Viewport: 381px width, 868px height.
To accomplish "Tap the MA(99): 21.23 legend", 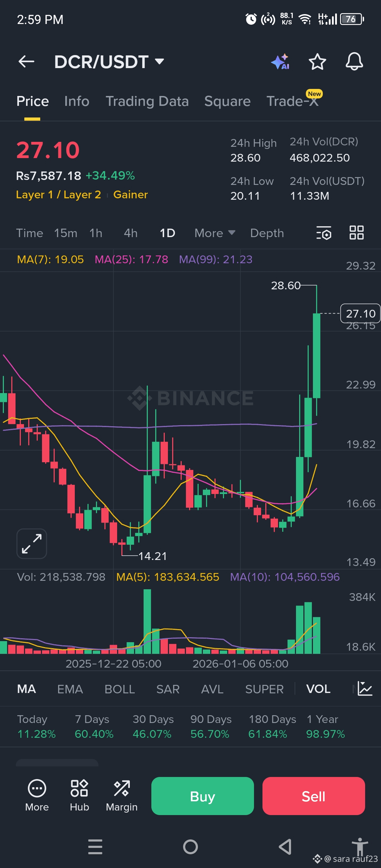I will coord(216,260).
